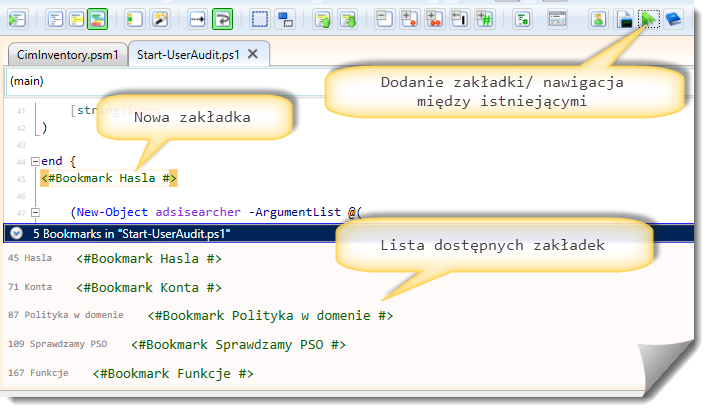Select the Start-UserAudit.ps1 tab
Viewport: 709px width, 412px height.
(189, 55)
